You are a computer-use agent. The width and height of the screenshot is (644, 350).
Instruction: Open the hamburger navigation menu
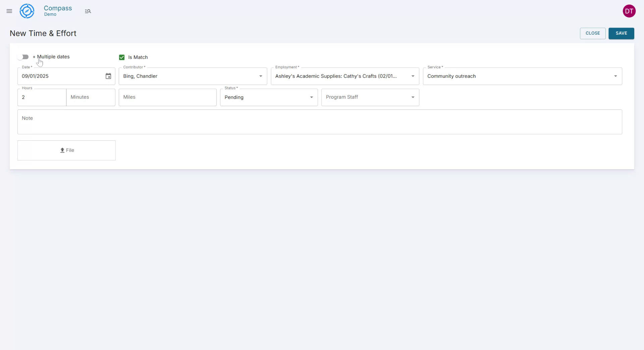click(9, 11)
